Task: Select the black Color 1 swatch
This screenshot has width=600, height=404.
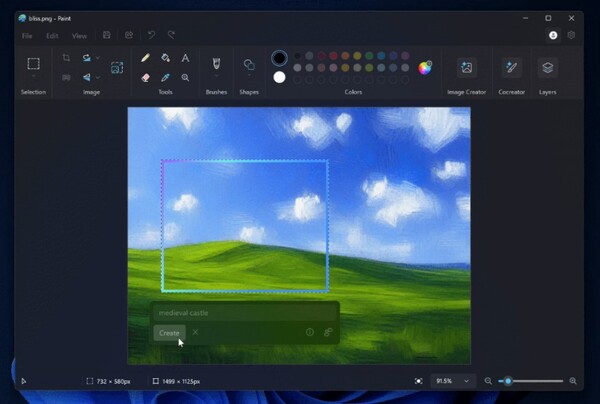Action: click(x=279, y=58)
